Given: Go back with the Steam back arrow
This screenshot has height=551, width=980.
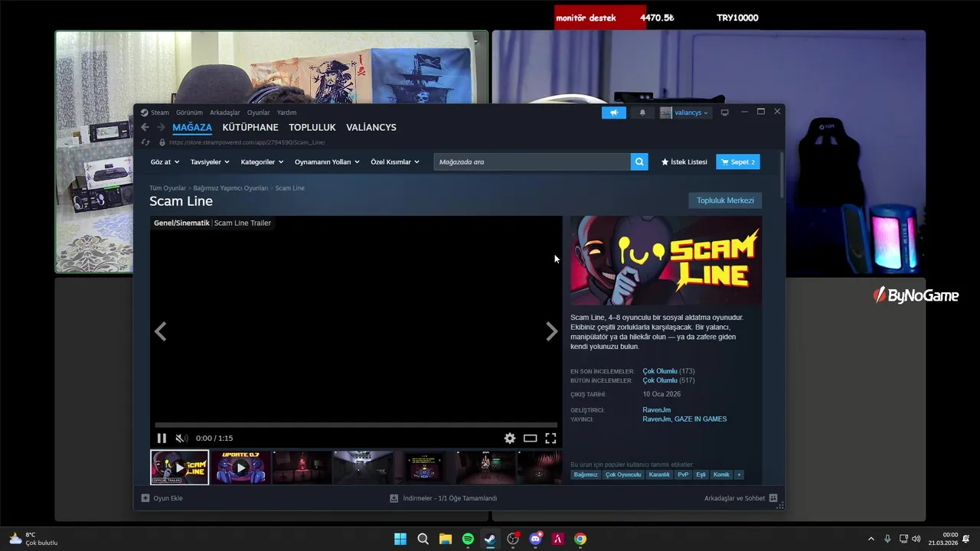Looking at the screenshot, I should (145, 127).
